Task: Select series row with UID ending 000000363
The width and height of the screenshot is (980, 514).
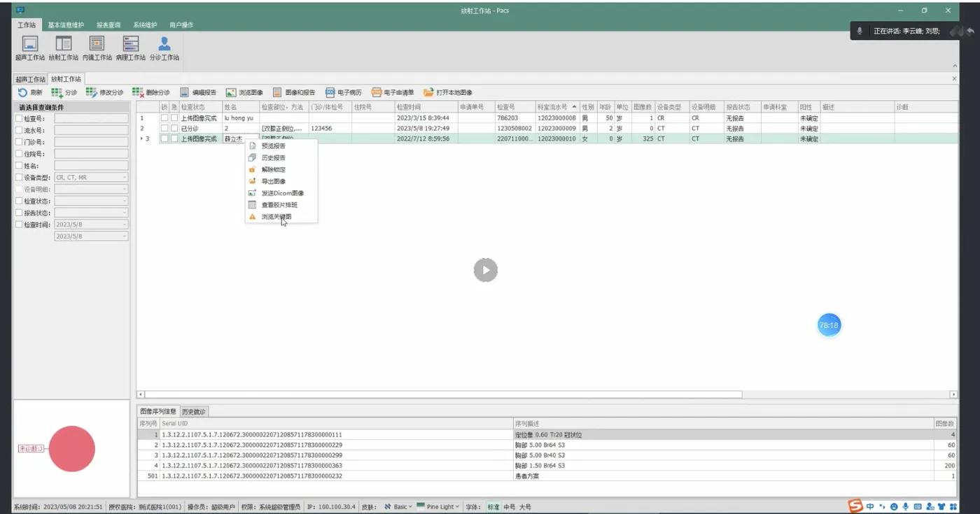Action: pos(546,465)
